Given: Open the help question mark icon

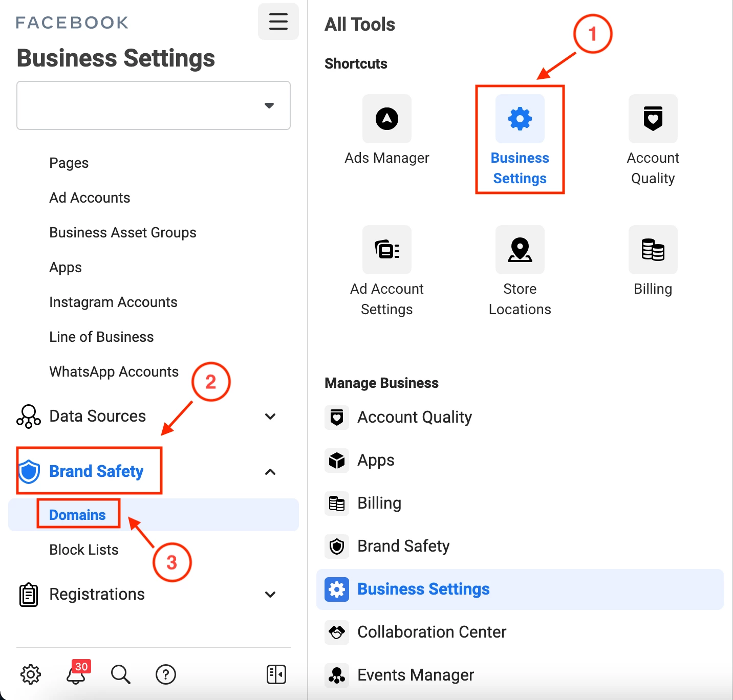Looking at the screenshot, I should [166, 674].
